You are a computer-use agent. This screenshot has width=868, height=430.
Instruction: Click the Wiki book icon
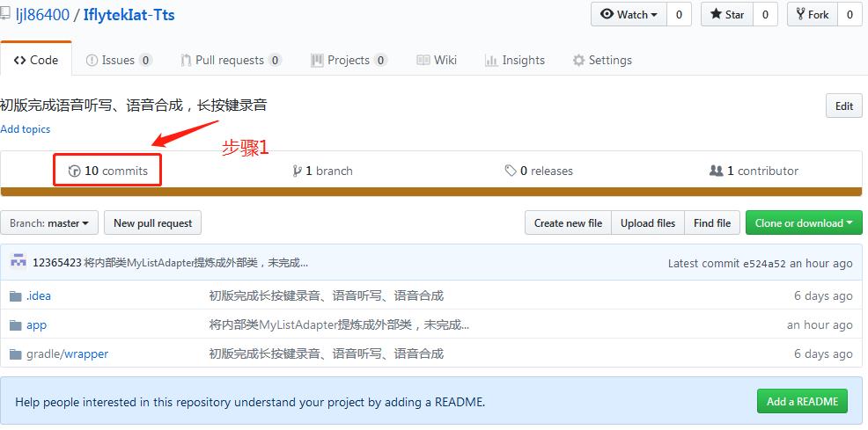[423, 60]
